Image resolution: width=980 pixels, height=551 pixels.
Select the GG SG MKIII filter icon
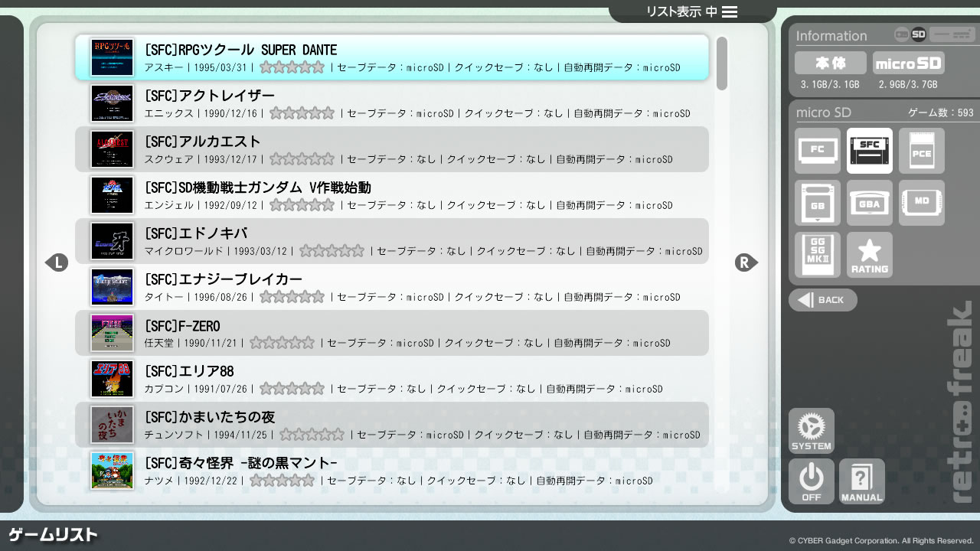(818, 255)
